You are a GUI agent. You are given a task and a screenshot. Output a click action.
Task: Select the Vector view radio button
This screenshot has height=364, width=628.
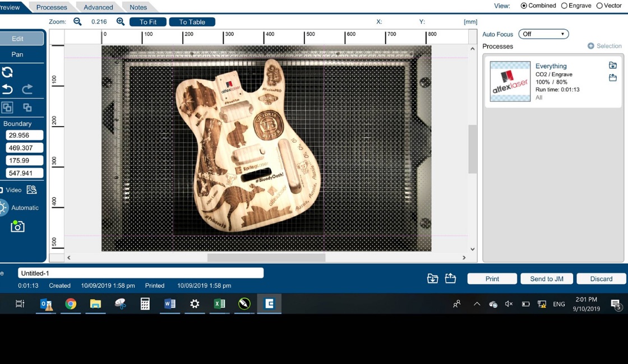click(599, 6)
